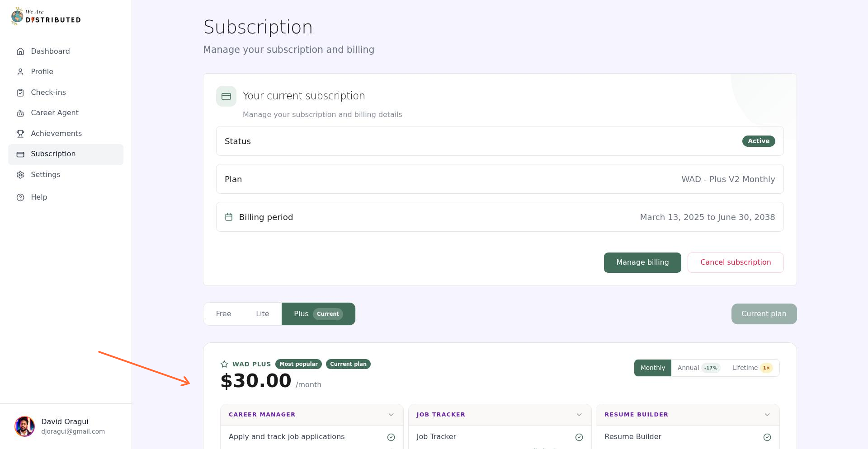Click the Check-ins clipboard icon
This screenshot has height=449, width=868.
[20, 93]
